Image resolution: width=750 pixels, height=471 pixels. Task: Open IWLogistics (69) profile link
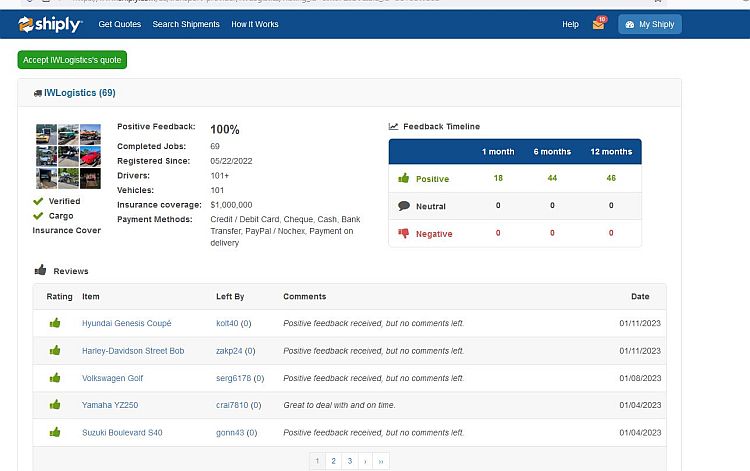coord(79,93)
